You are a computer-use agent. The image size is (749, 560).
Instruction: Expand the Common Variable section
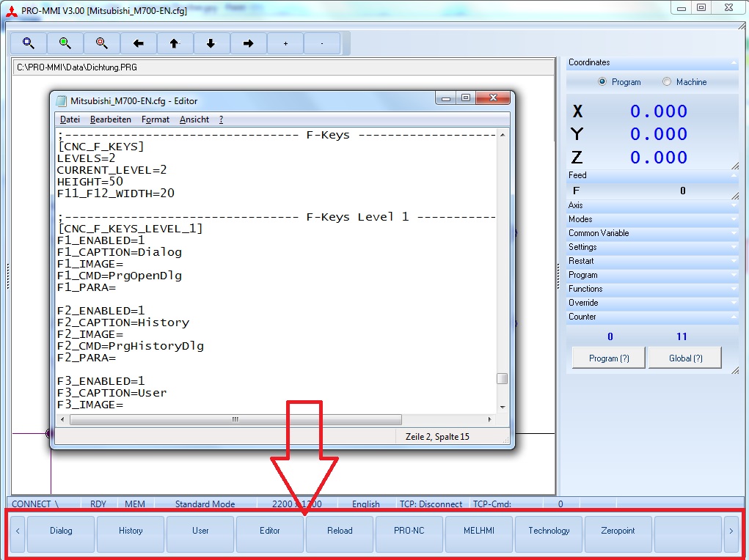pos(651,233)
